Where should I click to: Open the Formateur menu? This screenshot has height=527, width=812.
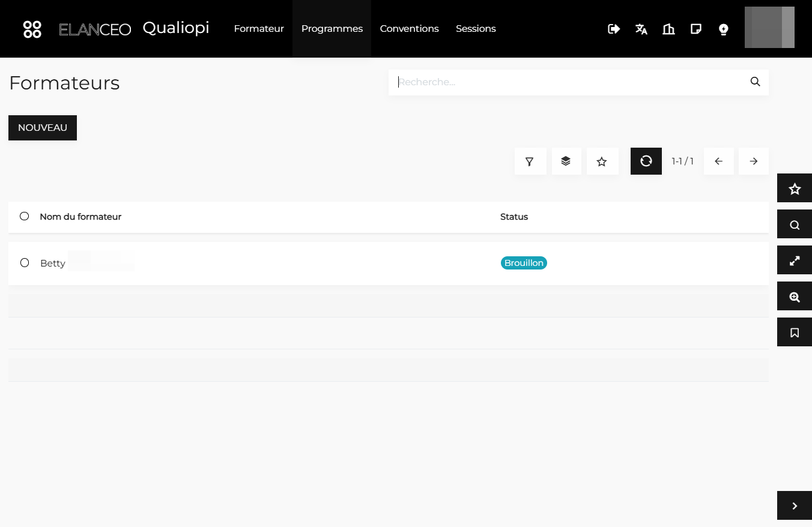(x=259, y=29)
